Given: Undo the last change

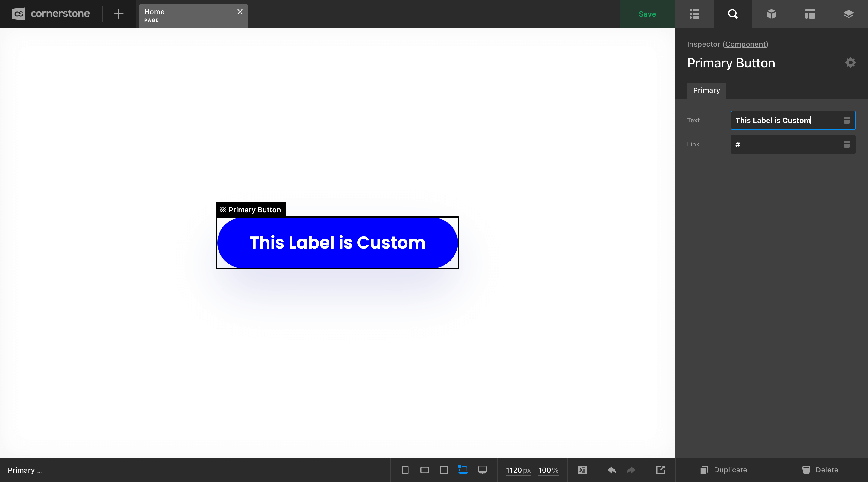Looking at the screenshot, I should 612,470.
